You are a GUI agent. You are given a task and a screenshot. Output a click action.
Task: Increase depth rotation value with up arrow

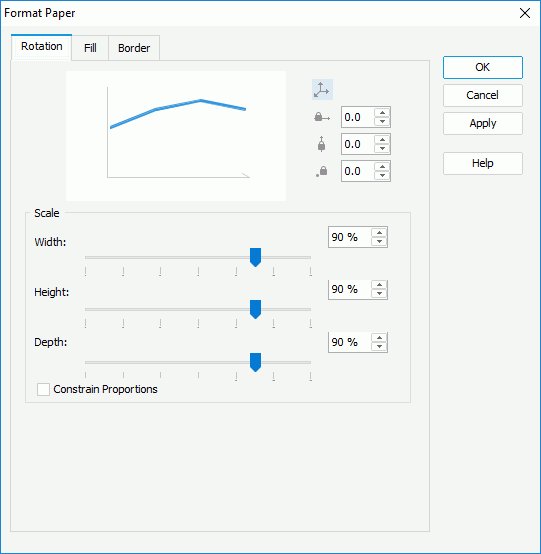[x=382, y=167]
